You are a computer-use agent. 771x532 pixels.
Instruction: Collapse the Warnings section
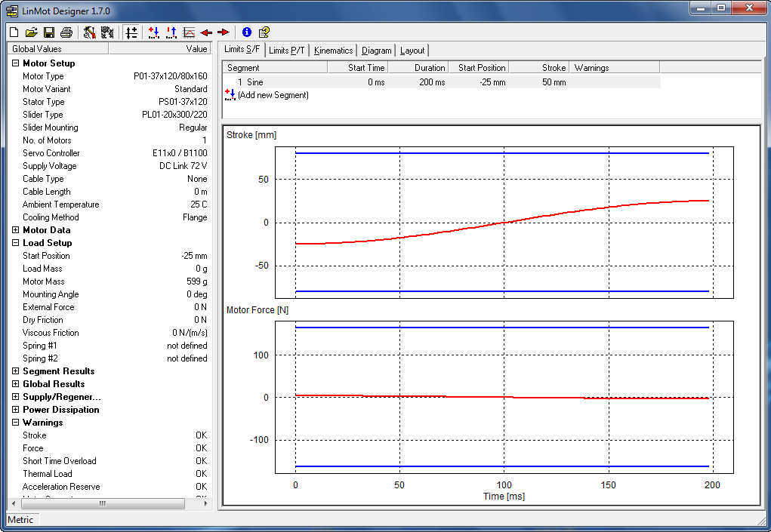(15, 423)
